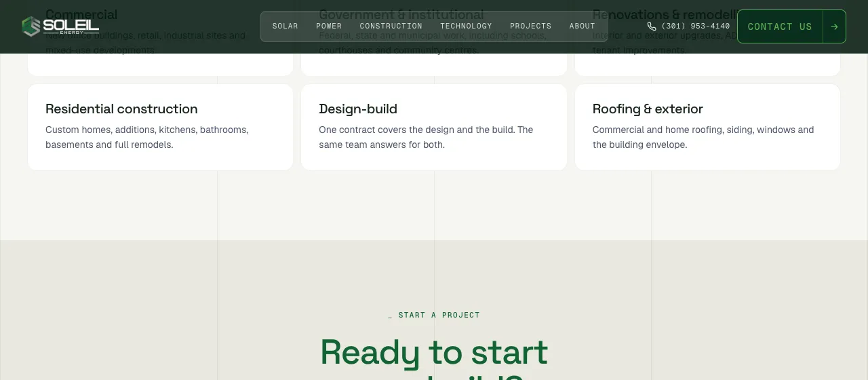The width and height of the screenshot is (868, 380).
Task: Open the Construction menu item
Action: coord(391,26)
